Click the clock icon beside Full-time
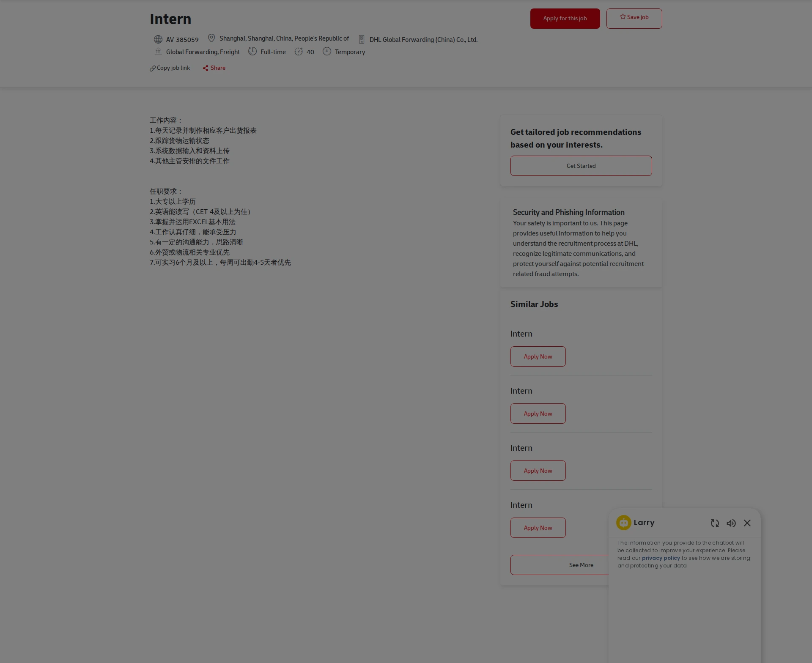 point(252,51)
